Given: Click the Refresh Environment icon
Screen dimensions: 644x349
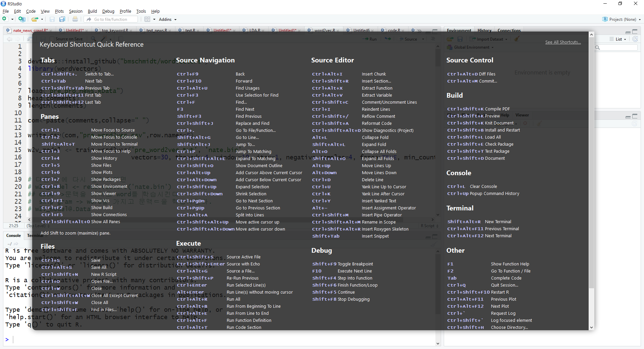Looking at the screenshot, I should [x=635, y=39].
